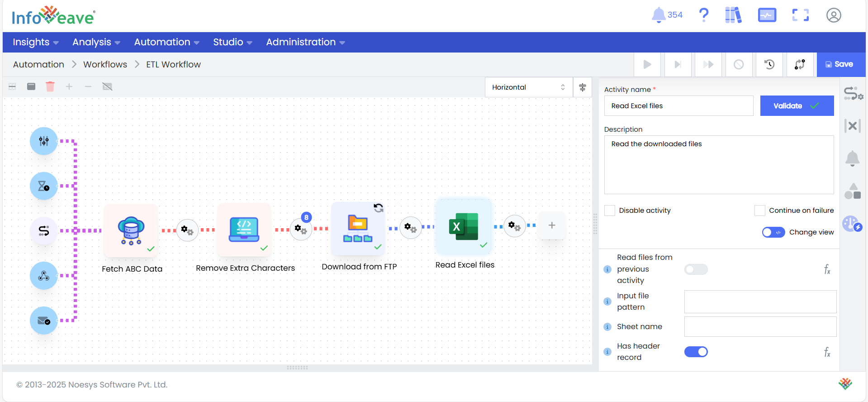Click the Sheet name input field
The width and height of the screenshot is (868, 402).
(x=760, y=327)
